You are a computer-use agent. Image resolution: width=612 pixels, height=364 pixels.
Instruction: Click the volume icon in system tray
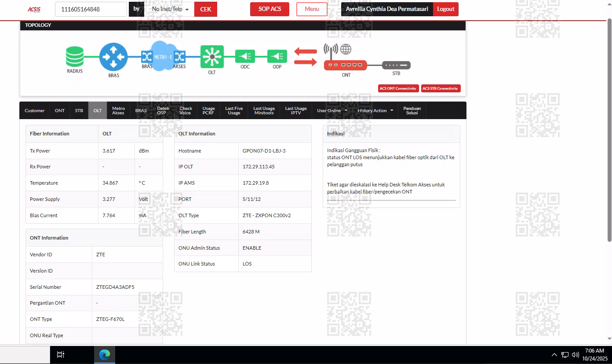coord(575,355)
